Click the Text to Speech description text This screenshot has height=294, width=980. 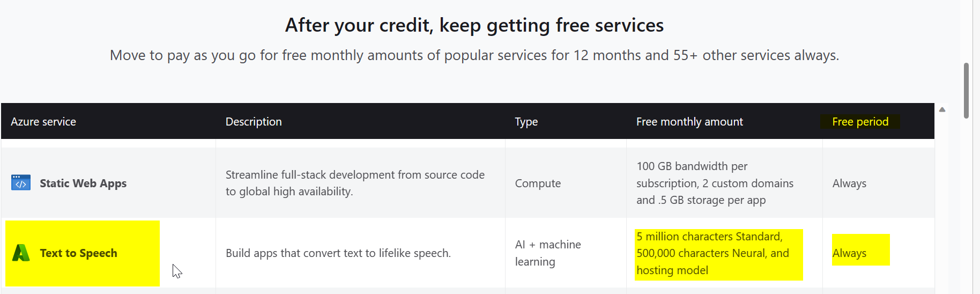(x=338, y=253)
